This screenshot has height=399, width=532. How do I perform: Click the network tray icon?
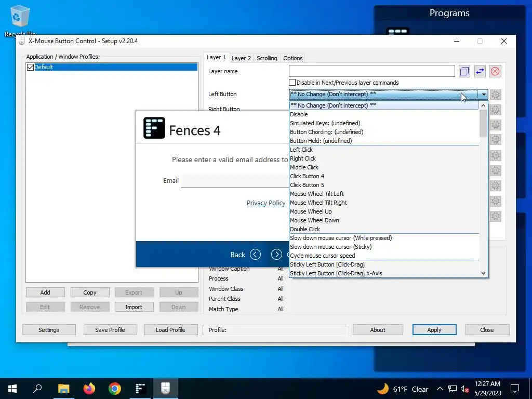(x=453, y=389)
